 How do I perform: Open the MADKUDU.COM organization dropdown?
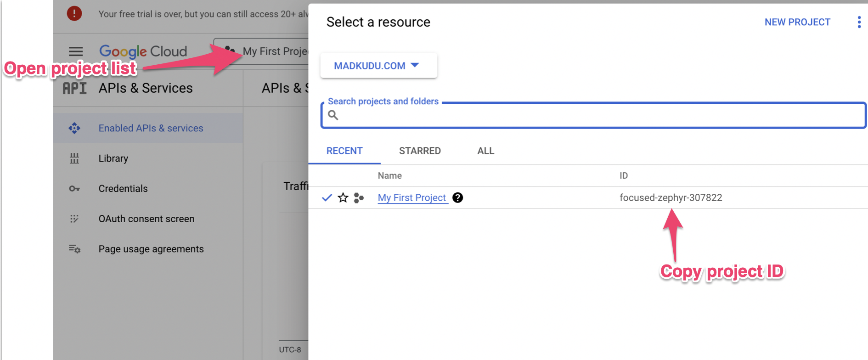tap(378, 66)
